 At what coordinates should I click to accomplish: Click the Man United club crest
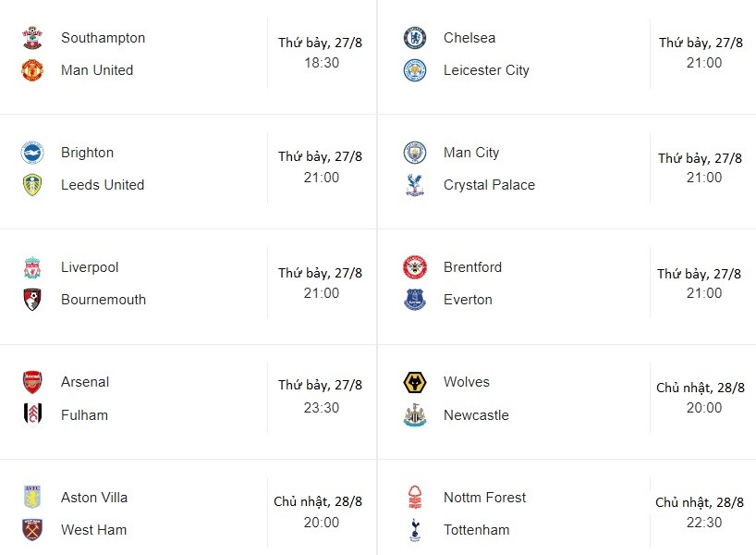click(32, 70)
